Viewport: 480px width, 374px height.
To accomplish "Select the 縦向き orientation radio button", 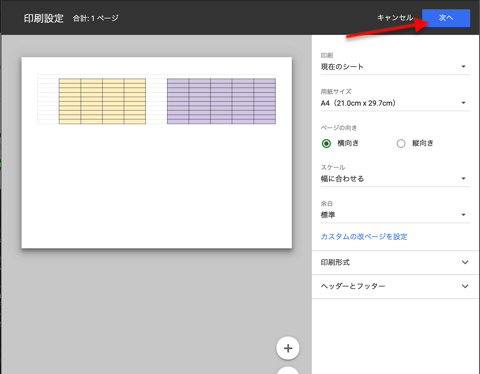I will coord(401,143).
